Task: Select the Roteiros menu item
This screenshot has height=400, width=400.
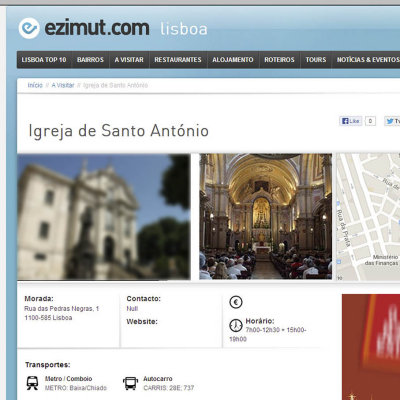Action: [280, 60]
